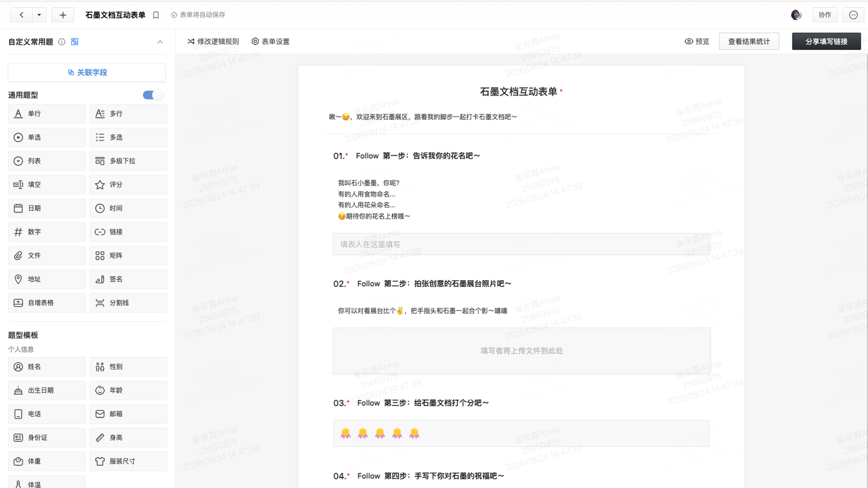Image resolution: width=868 pixels, height=488 pixels.
Task: Add the 链接 link question type
Action: pyautogui.click(x=128, y=232)
